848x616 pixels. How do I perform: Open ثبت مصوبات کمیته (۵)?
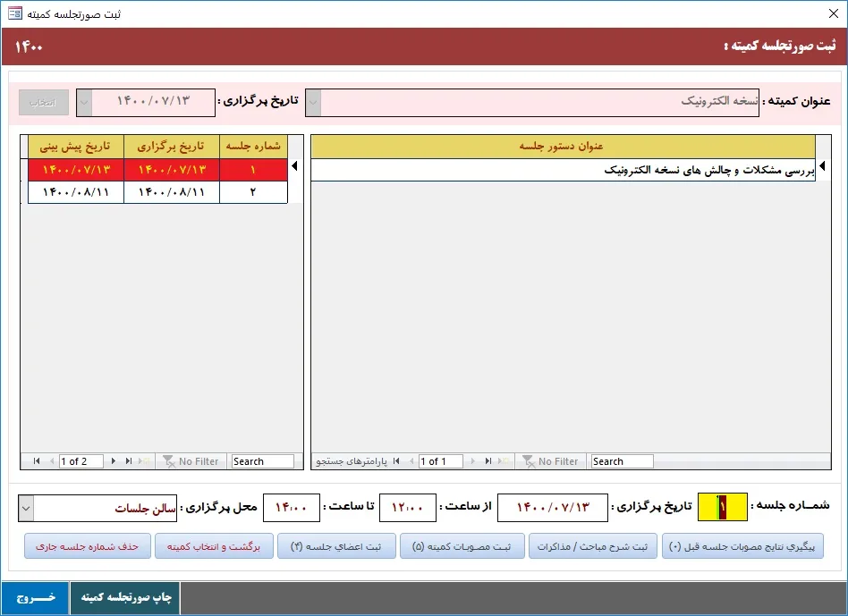click(x=462, y=546)
